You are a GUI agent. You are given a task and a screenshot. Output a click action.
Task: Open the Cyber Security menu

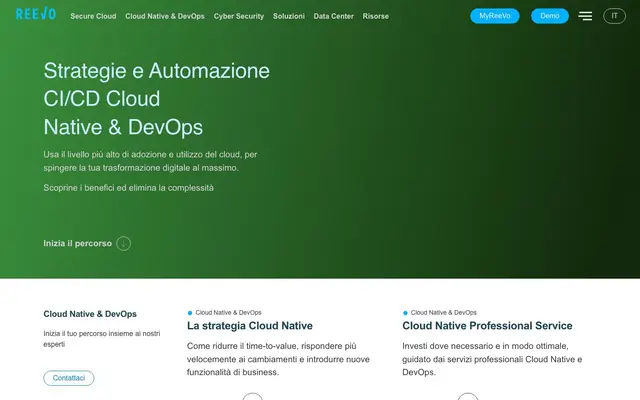(x=239, y=16)
